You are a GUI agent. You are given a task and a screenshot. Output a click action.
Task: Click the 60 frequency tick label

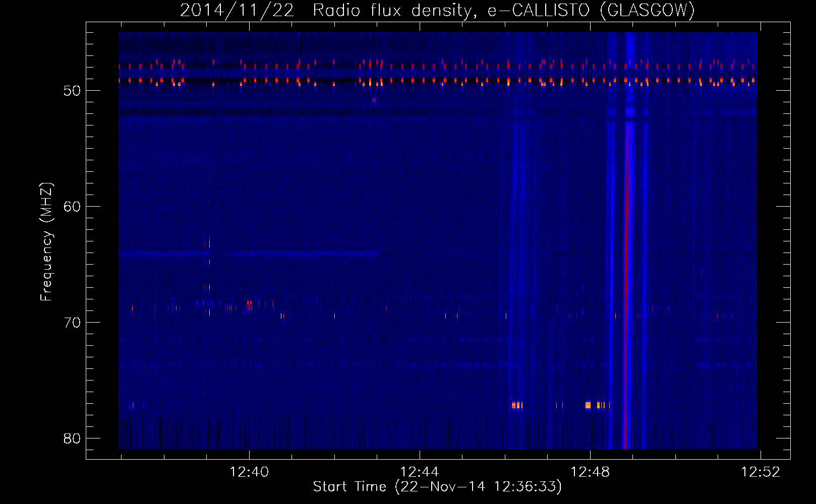[72, 207]
